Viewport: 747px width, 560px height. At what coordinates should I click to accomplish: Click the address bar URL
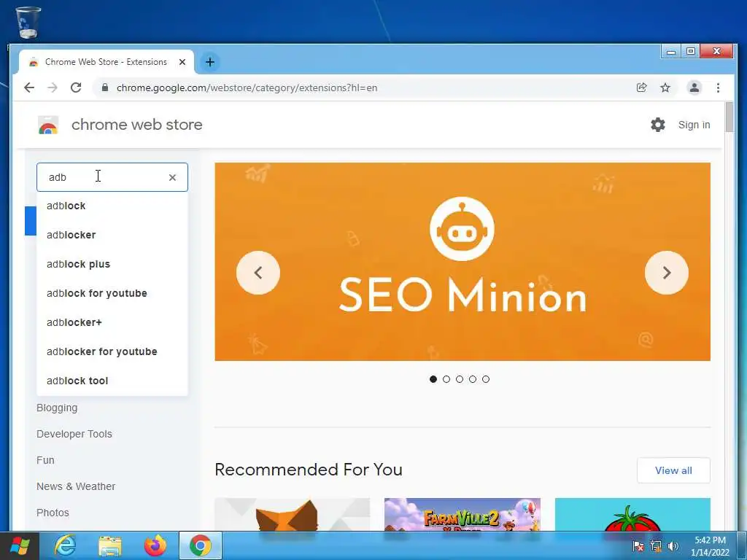point(247,87)
